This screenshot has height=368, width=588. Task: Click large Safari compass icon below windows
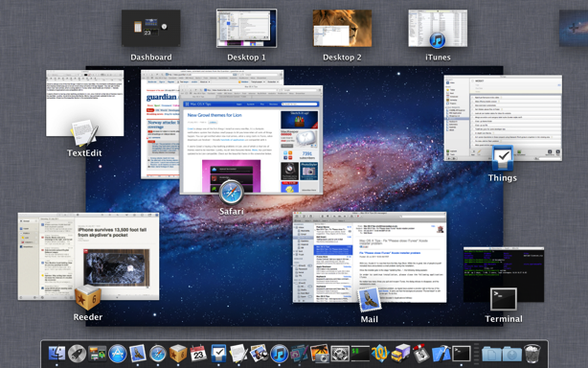[232, 193]
